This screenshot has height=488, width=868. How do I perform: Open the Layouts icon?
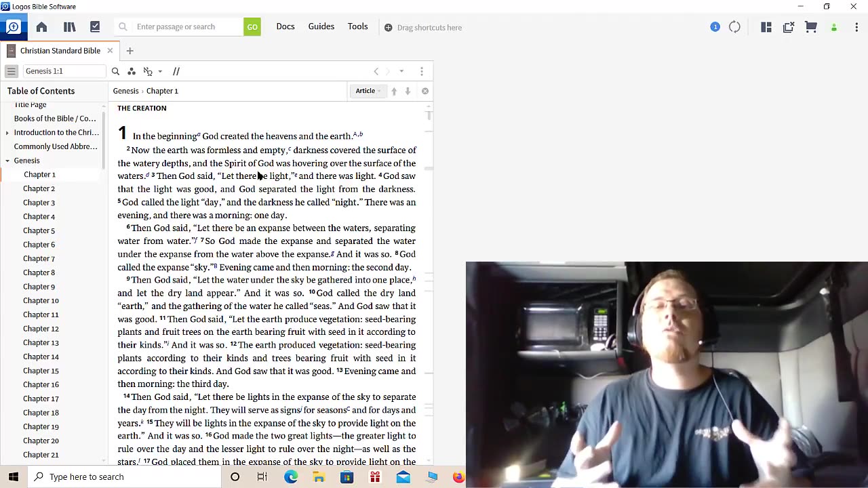[x=766, y=27]
